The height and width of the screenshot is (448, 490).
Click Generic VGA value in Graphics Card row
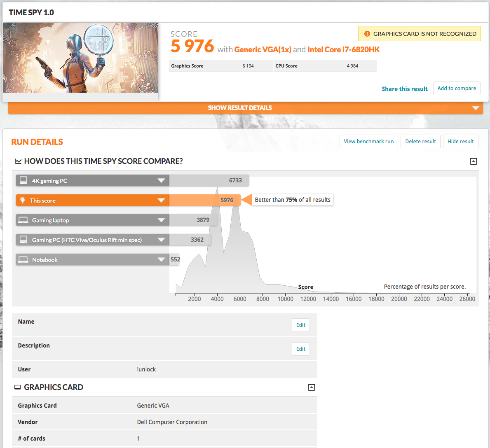click(x=153, y=406)
